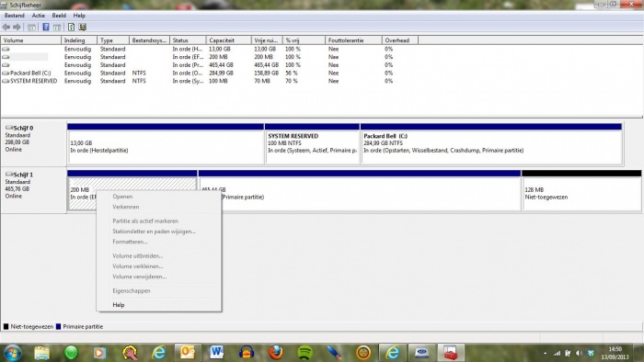Open the red toolbox taskbar icon

451,353
